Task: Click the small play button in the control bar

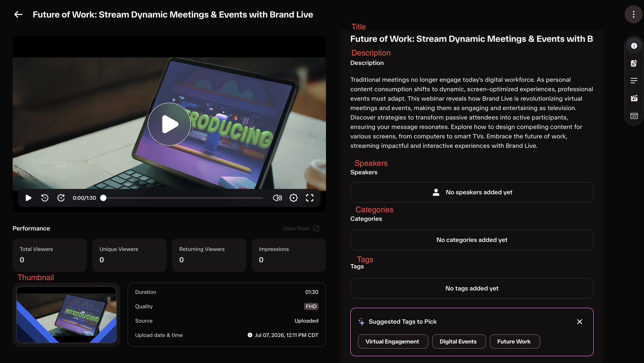Action: pos(29,198)
